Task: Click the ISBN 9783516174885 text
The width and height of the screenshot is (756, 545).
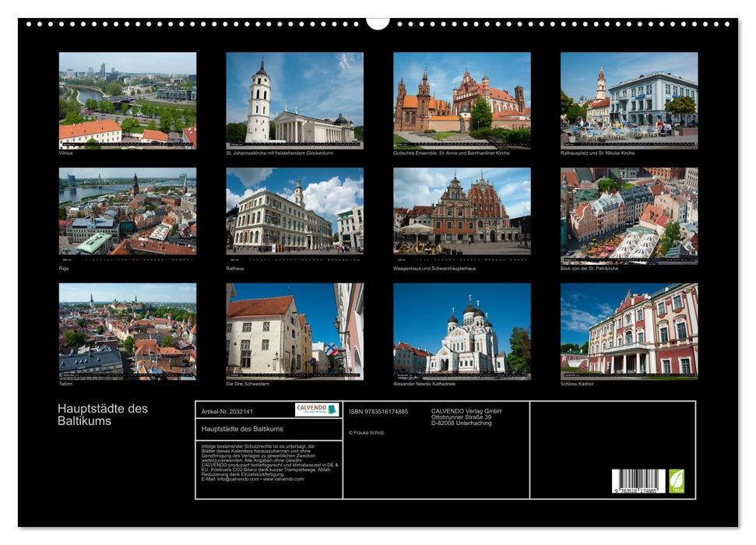Action: pyautogui.click(x=378, y=411)
